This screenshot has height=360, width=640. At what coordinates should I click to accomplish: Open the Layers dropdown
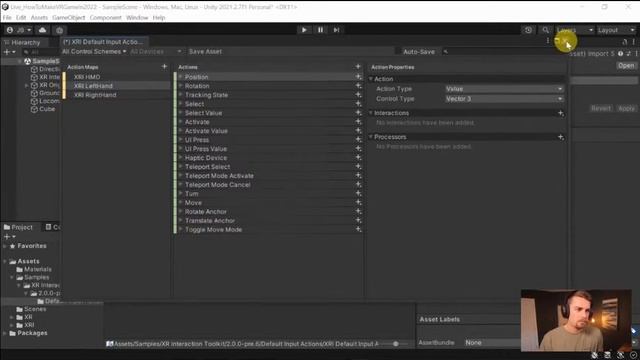(x=575, y=30)
